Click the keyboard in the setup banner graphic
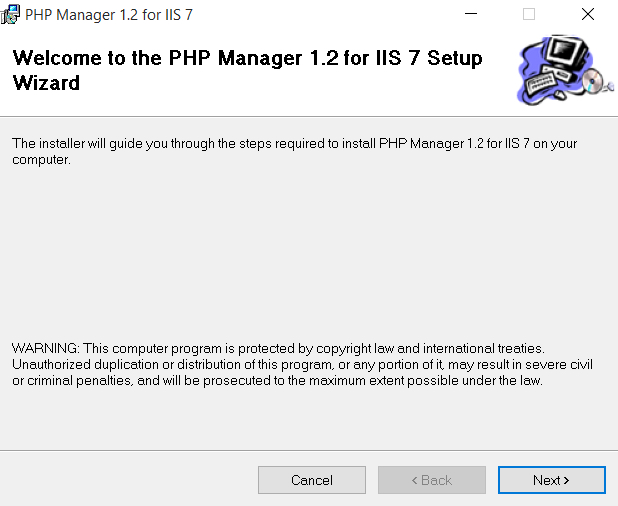Screen dimensions: 618x506 point(541,82)
